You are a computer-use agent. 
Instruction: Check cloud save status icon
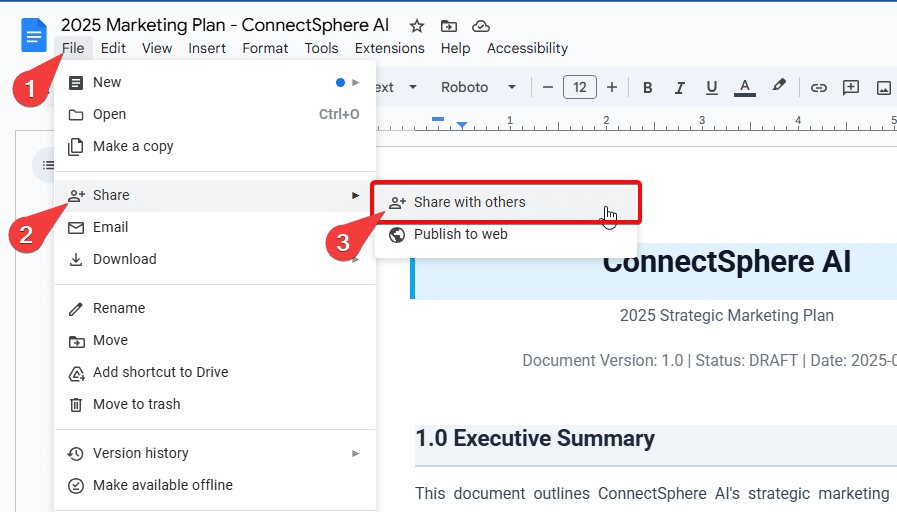click(481, 26)
